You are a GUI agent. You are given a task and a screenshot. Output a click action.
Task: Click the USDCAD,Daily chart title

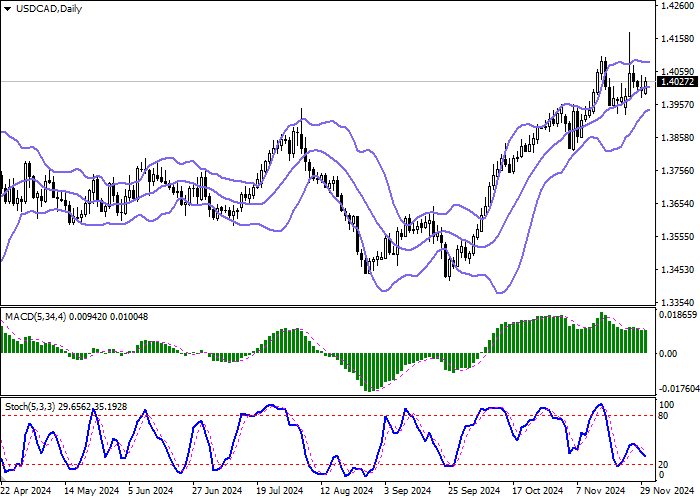tap(49, 8)
